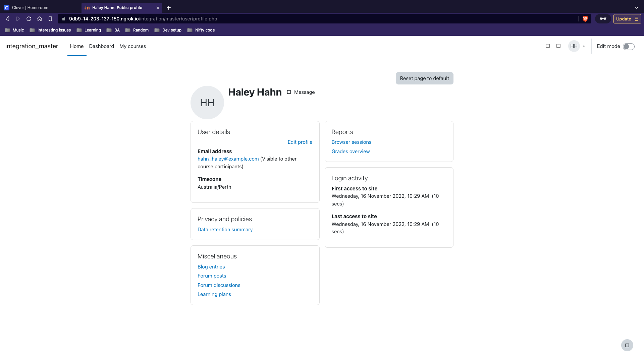Screen dimensions: 644x362
Task: Toggle the Edit mode switch
Action: [x=629, y=47]
